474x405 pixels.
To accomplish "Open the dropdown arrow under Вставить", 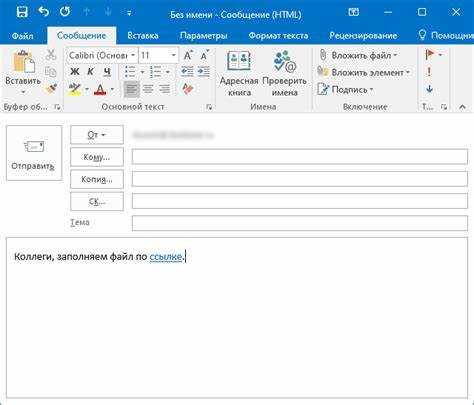I will [23, 92].
